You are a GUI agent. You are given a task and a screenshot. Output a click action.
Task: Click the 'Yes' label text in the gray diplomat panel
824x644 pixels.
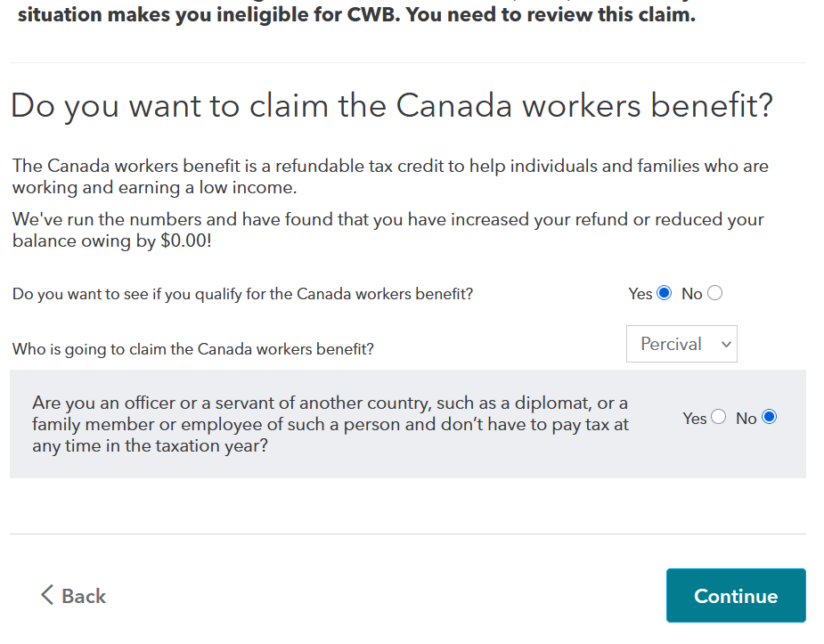(x=694, y=418)
